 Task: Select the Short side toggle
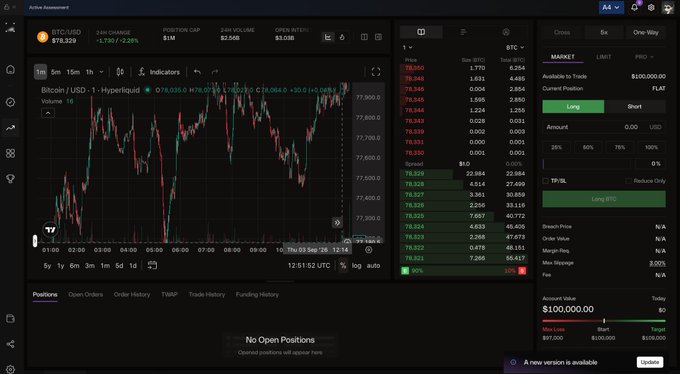pos(634,106)
